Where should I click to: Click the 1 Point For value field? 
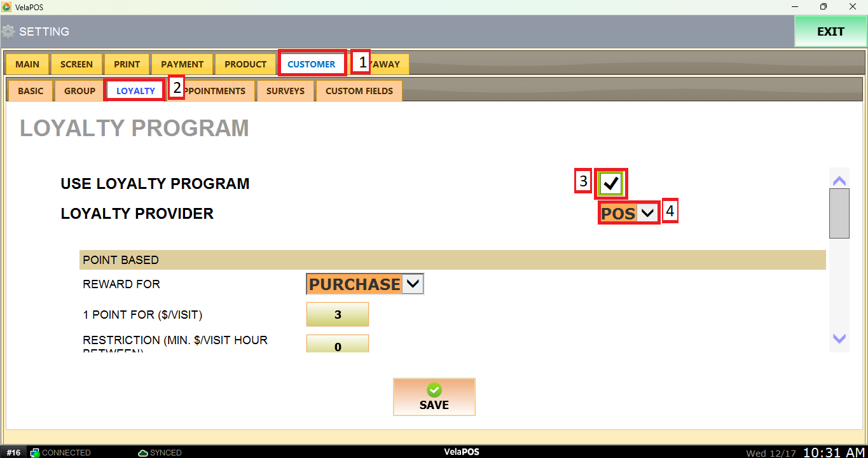tap(338, 314)
